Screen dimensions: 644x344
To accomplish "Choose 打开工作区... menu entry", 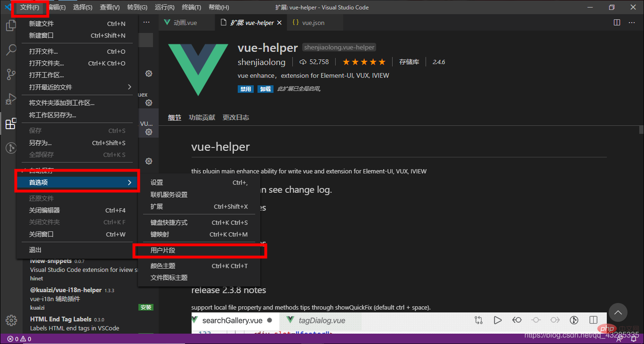I will [77, 75].
